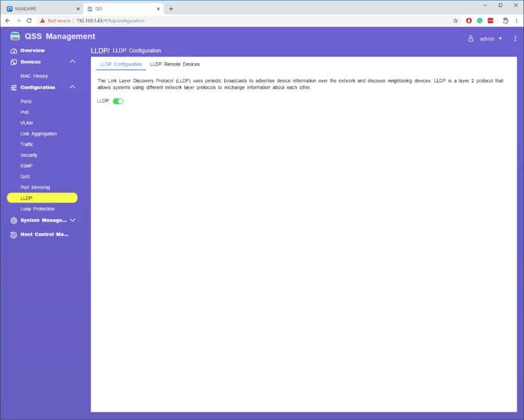Go to Loop Protection in sidebar
The image size is (524, 420).
pyautogui.click(x=37, y=209)
